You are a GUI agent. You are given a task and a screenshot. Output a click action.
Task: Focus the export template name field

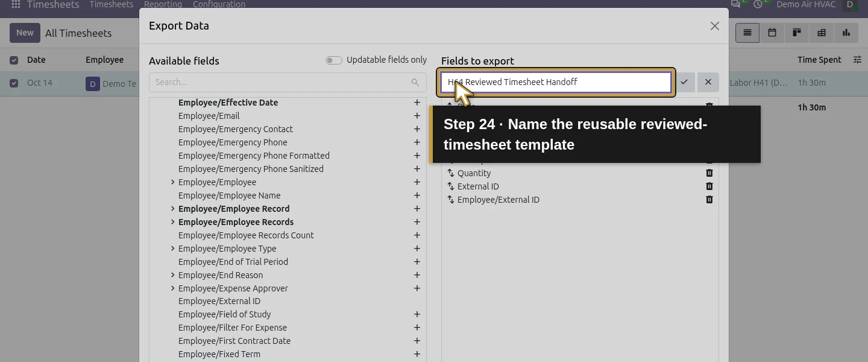point(556,82)
